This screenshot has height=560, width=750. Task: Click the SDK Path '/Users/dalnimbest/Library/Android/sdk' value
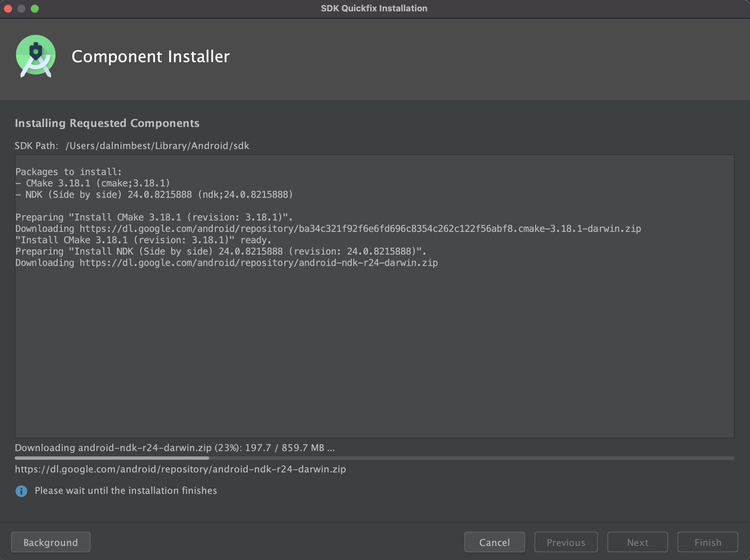click(x=157, y=146)
